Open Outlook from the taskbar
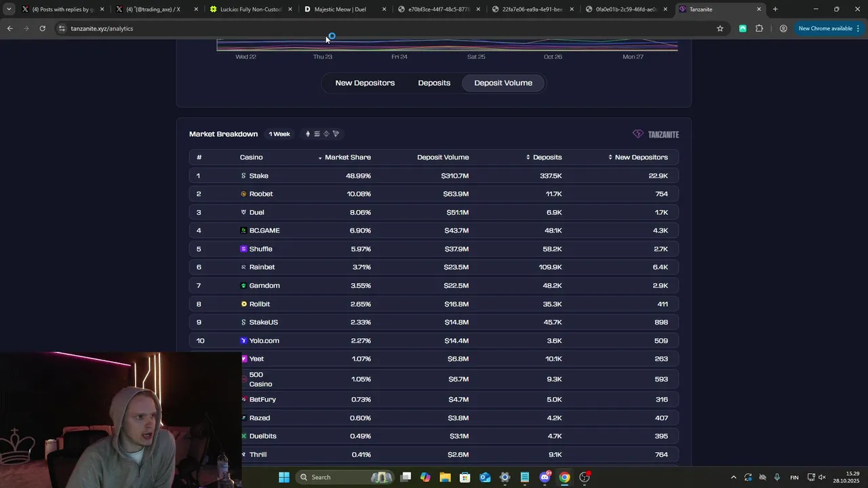 (485, 477)
